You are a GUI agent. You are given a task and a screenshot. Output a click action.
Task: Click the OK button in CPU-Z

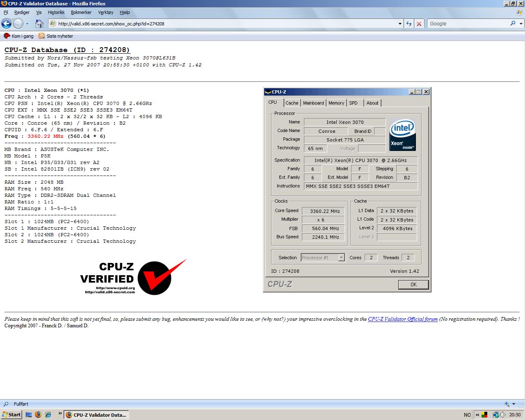click(413, 285)
